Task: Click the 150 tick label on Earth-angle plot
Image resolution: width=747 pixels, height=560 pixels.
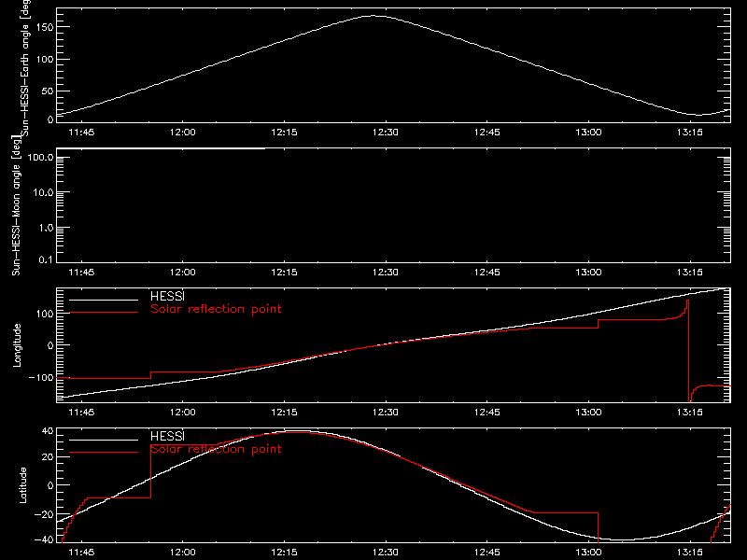Action: point(44,27)
